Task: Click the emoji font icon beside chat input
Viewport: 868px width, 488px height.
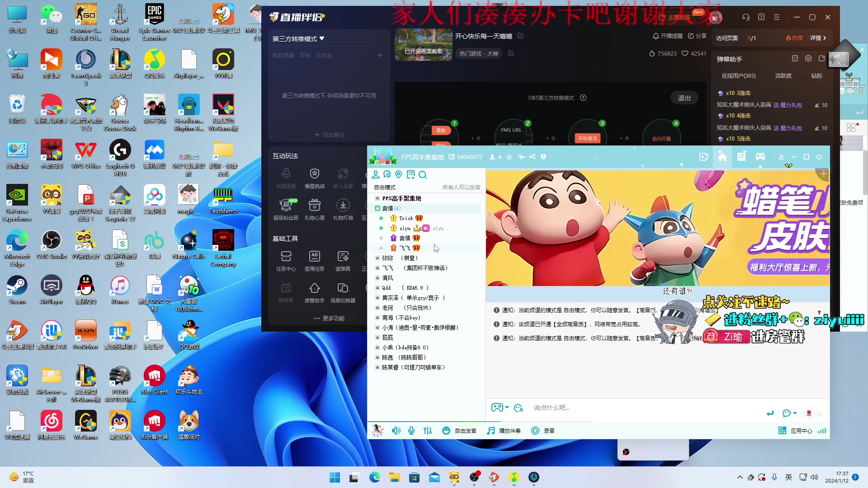Action: 519,408
